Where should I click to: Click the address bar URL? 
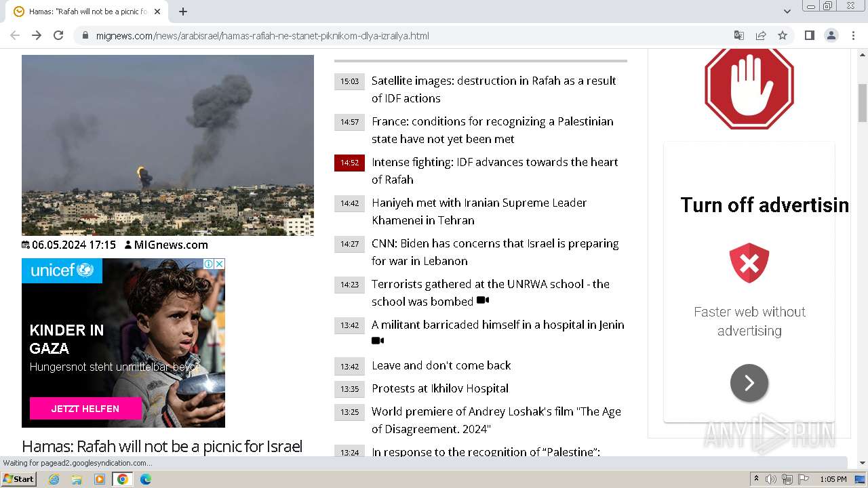[x=262, y=36]
